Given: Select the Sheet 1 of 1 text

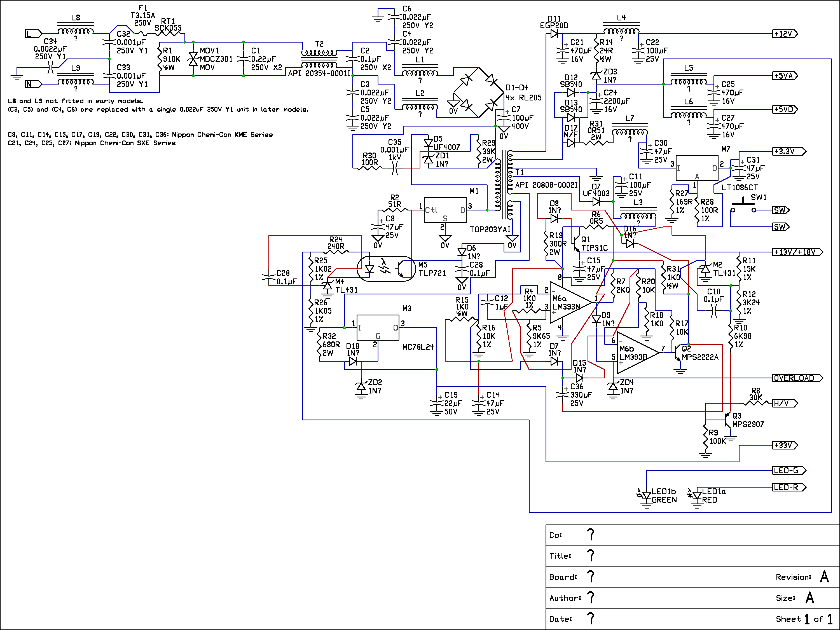Looking at the screenshot, I should 805,619.
